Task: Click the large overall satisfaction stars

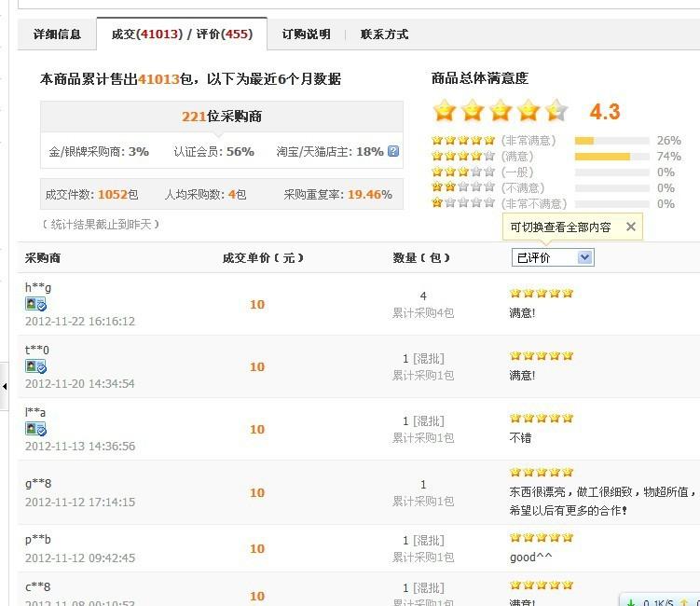Action: pos(500,112)
